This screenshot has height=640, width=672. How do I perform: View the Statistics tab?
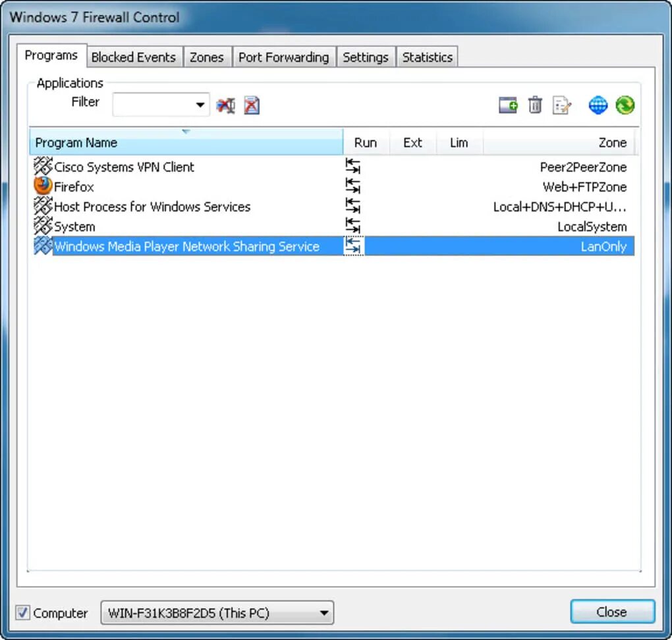coord(428,57)
